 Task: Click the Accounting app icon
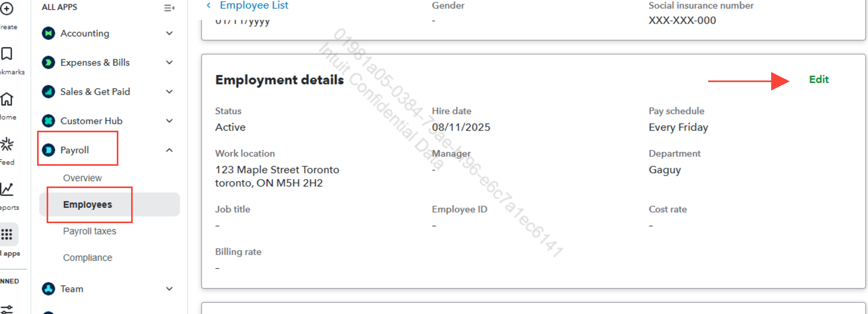(x=49, y=33)
